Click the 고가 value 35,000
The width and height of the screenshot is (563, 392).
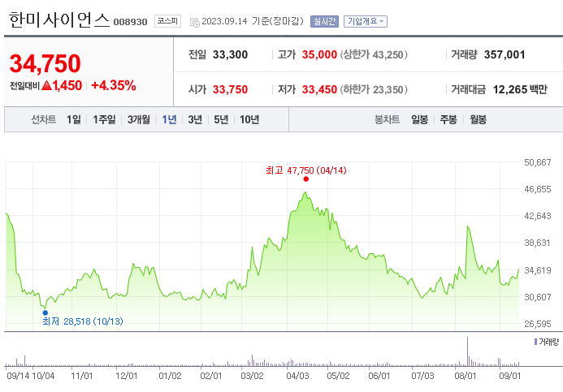click(319, 54)
